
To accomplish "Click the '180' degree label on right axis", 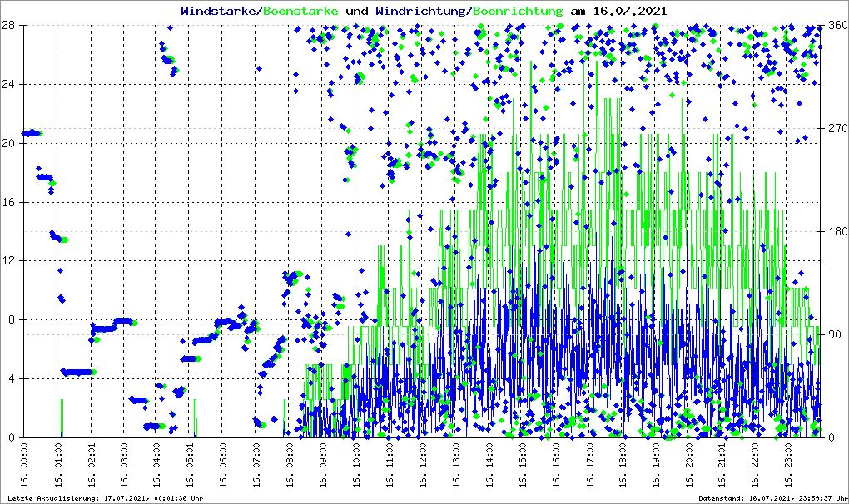I will click(x=837, y=232).
